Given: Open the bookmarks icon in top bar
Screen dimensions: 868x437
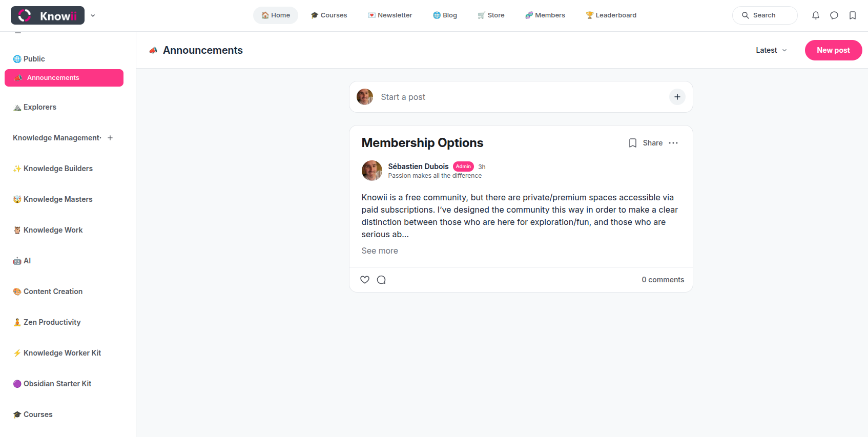Looking at the screenshot, I should 853,15.
